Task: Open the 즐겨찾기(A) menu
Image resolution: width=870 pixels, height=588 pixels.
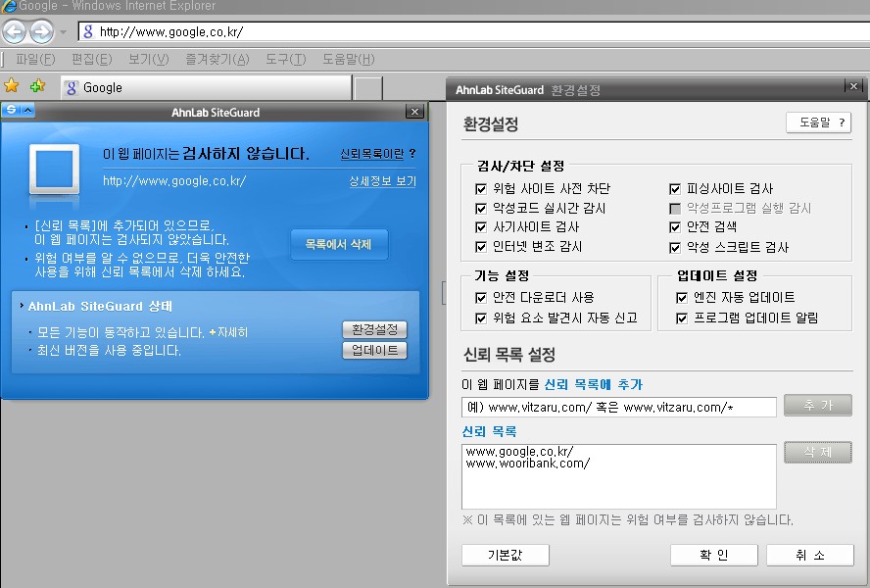Action: click(217, 59)
